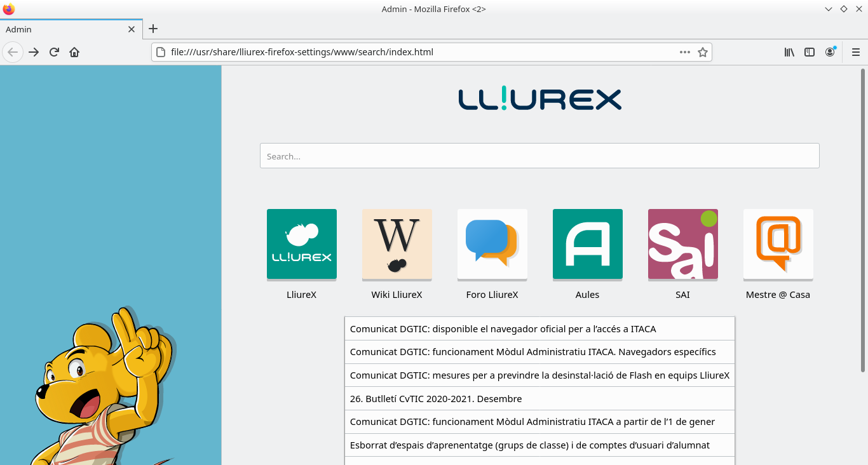
Task: Click the Firefox logo in title bar
Action: (9, 9)
